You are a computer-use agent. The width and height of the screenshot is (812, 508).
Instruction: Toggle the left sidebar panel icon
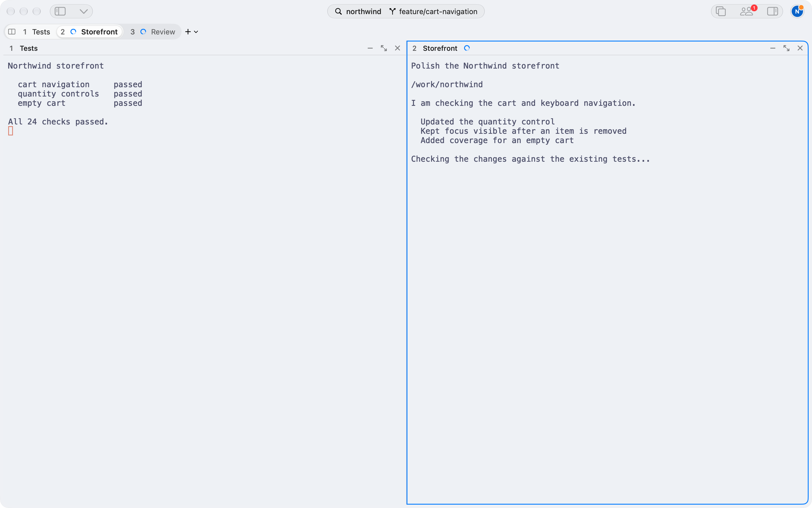click(60, 11)
